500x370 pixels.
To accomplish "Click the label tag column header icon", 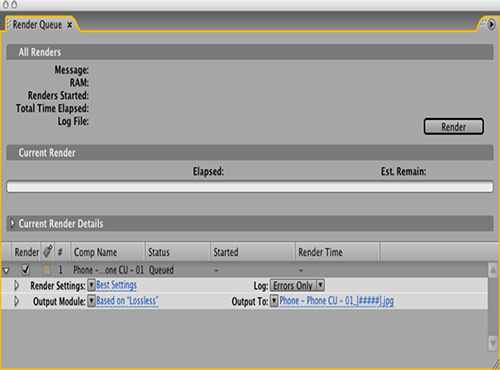I will click(48, 251).
